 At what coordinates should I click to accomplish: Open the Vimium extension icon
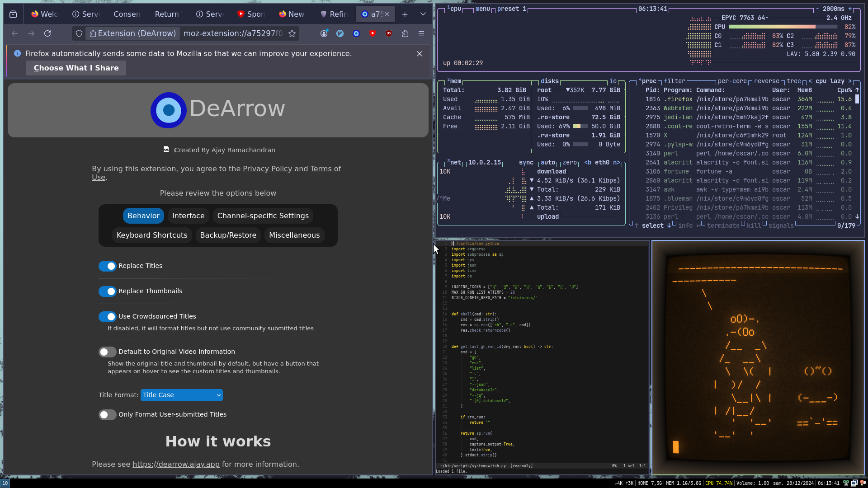click(x=340, y=33)
